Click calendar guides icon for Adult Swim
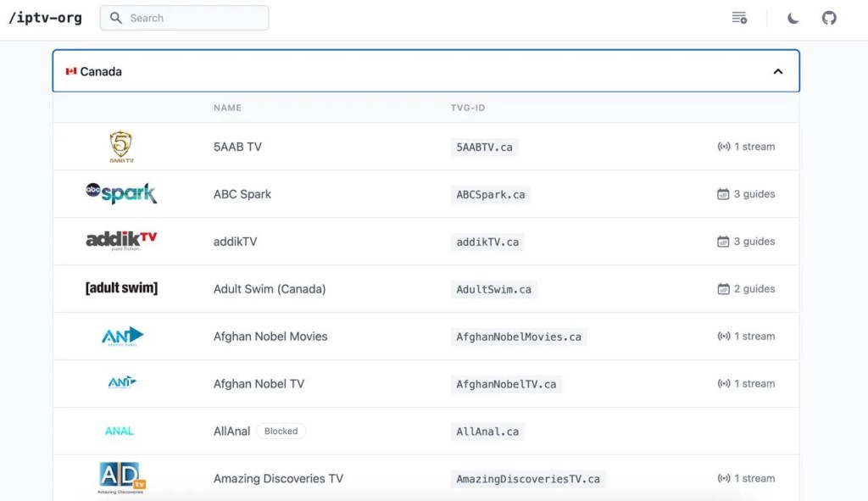 tap(723, 289)
